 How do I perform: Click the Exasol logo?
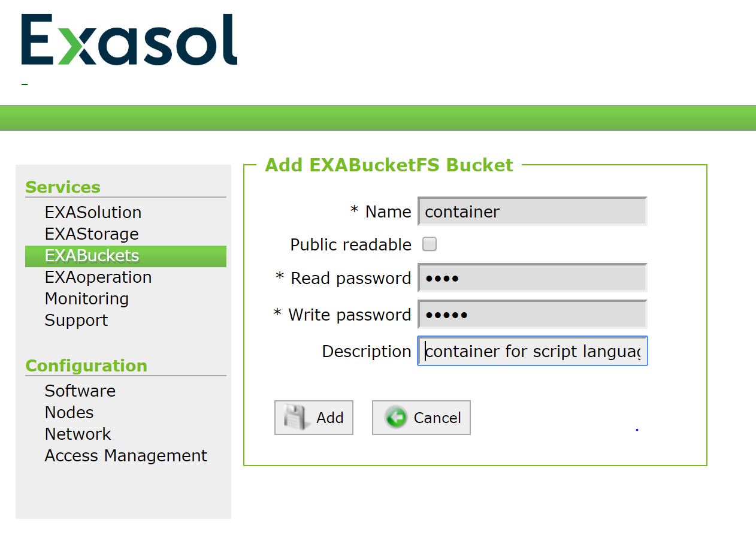coord(129,40)
